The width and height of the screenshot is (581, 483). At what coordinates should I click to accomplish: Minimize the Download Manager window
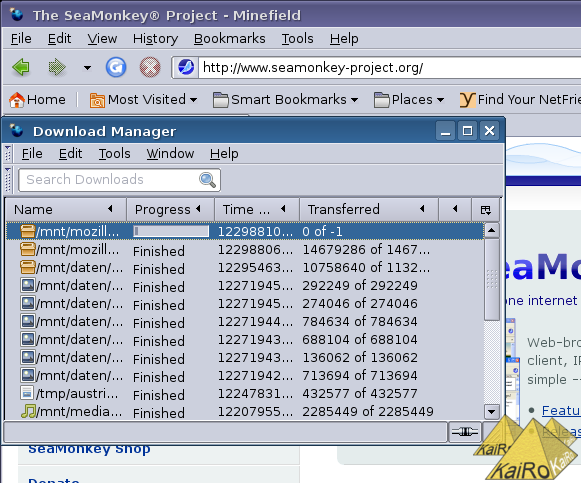tap(445, 130)
